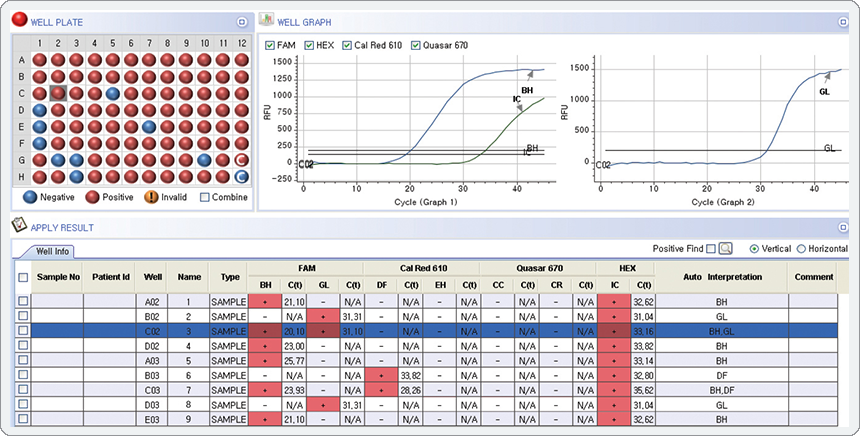Screen dimensions: 860x436
Task: Click the red Well Plate panel icon
Action: [x=17, y=19]
